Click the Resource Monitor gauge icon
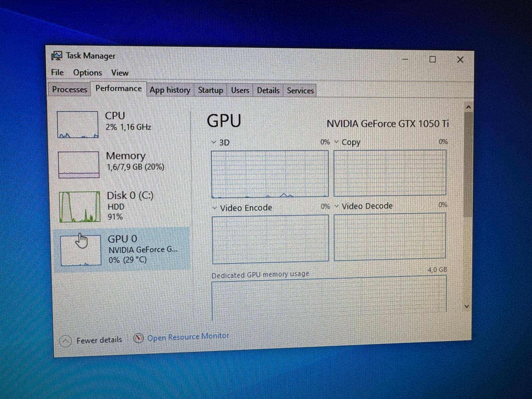Screen dimensions: 532x399 pyautogui.click(x=138, y=338)
